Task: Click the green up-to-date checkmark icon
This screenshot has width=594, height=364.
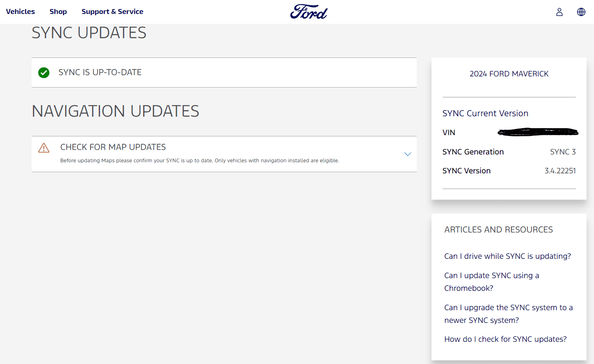Action: click(x=44, y=73)
